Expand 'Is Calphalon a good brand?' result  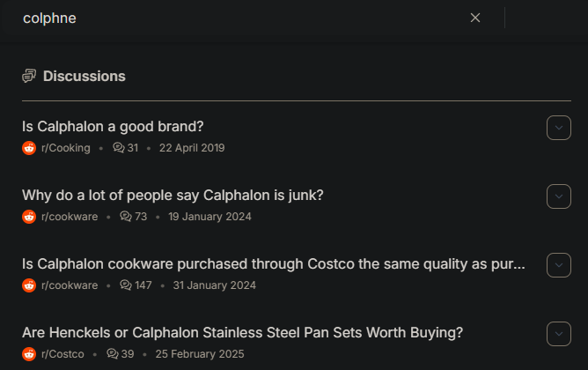coord(559,128)
